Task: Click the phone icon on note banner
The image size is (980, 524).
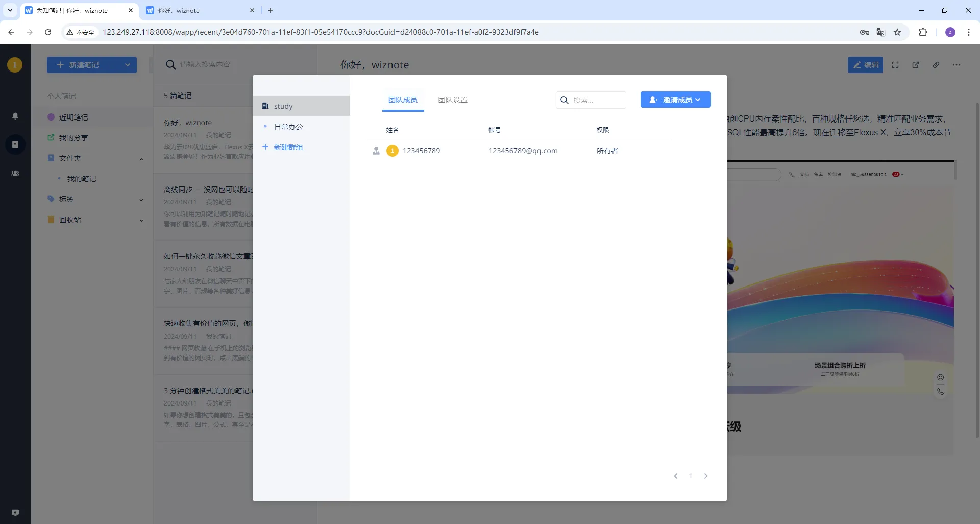Action: pyautogui.click(x=940, y=392)
